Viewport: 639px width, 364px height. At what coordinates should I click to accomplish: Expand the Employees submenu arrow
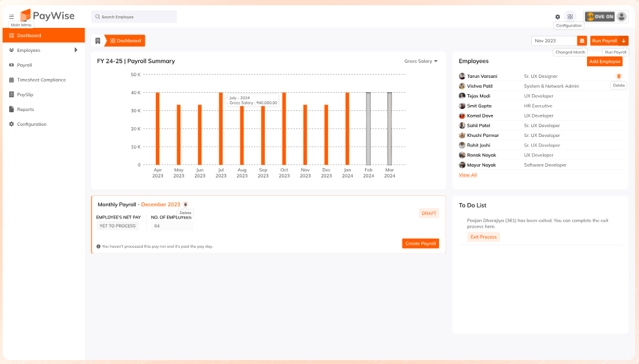tap(76, 50)
